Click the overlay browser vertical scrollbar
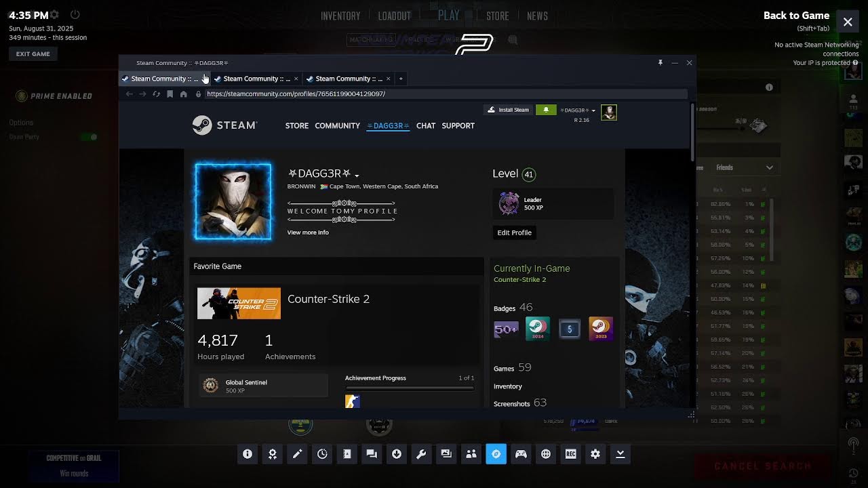This screenshot has width=868, height=488. pyautogui.click(x=692, y=132)
